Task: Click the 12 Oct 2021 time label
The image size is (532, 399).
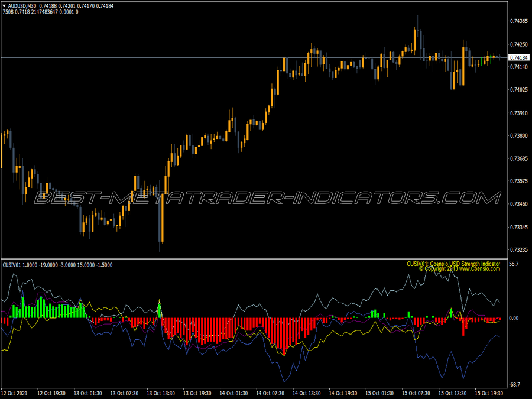Action: [x=14, y=394]
